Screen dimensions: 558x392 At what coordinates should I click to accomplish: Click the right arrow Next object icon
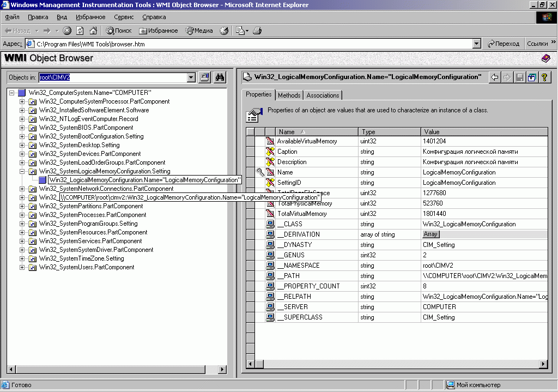point(507,77)
